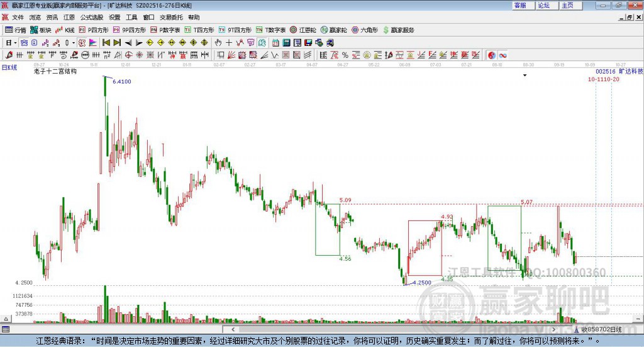Open the 公式选股 menu

[x=92, y=17]
